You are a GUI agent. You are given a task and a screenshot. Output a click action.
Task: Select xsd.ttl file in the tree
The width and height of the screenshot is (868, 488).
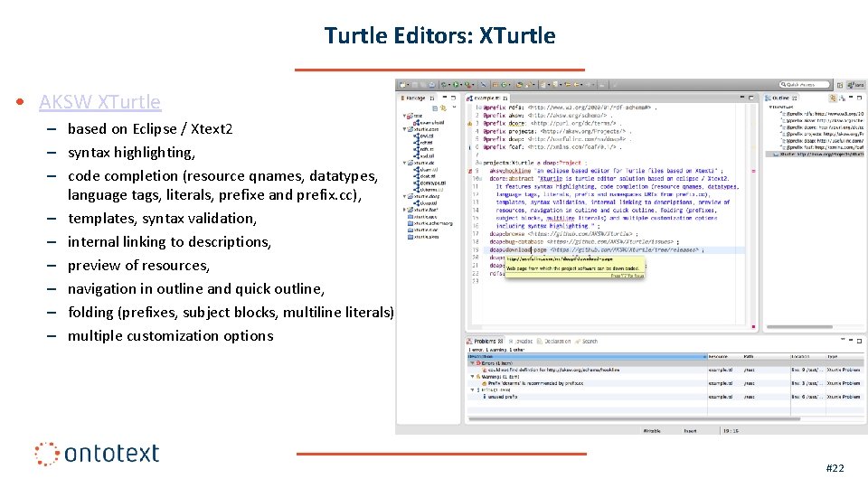pos(424,156)
